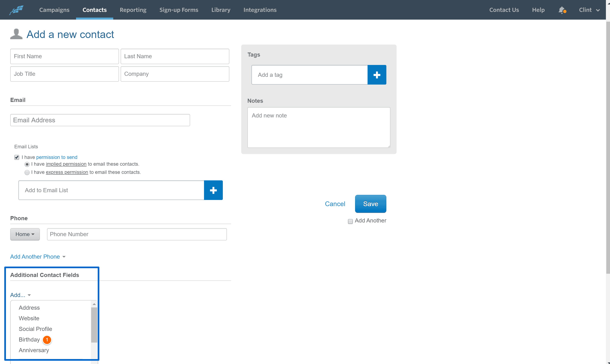The height and width of the screenshot is (364, 610).
Task: Open the permission to send link
Action: coord(57,157)
